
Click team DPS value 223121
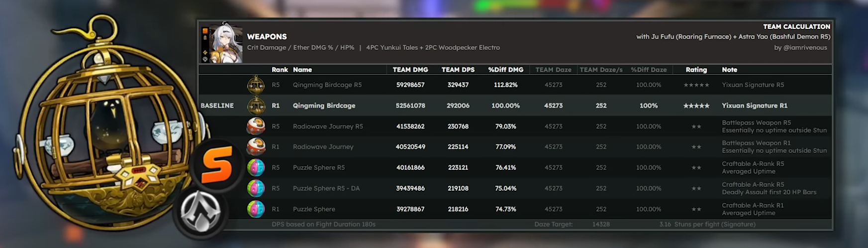point(458,168)
